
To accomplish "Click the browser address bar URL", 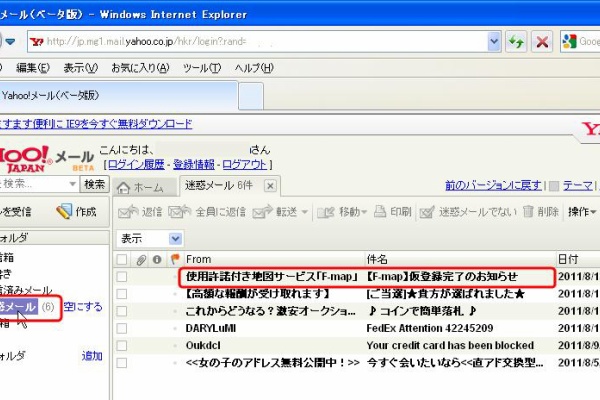I will [264, 41].
